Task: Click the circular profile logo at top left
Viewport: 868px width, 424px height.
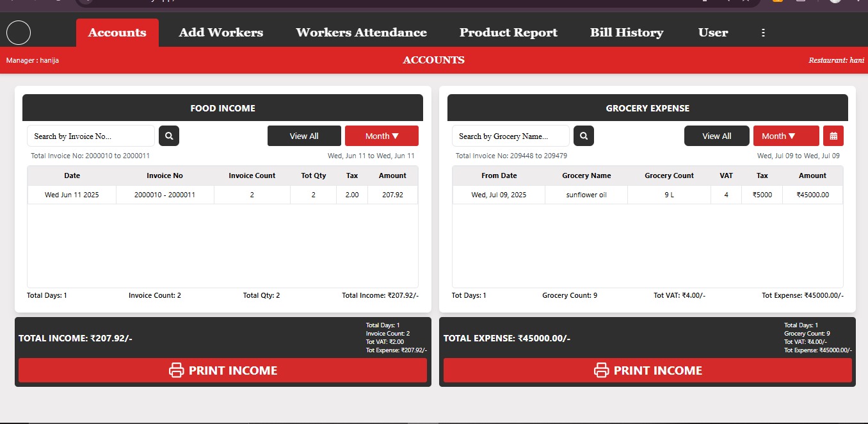Action: click(x=19, y=33)
